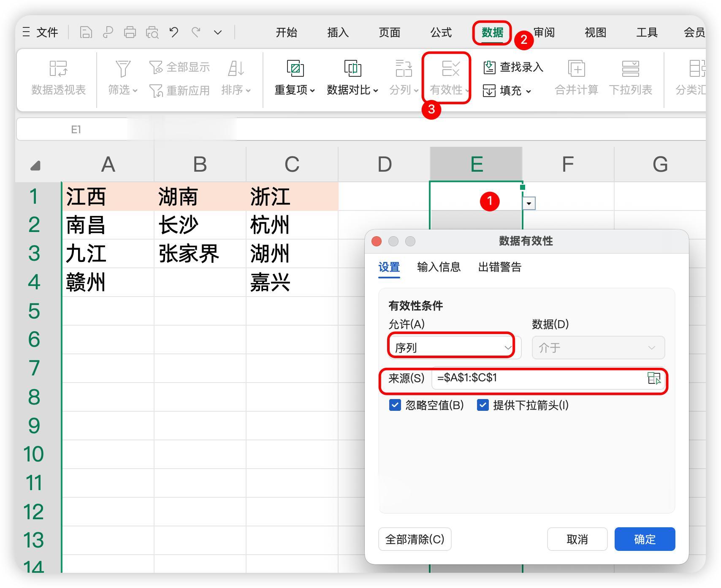Screen dimensions: 721x588
Task: Expand the quick access toolbar chevron
Action: pos(218,32)
